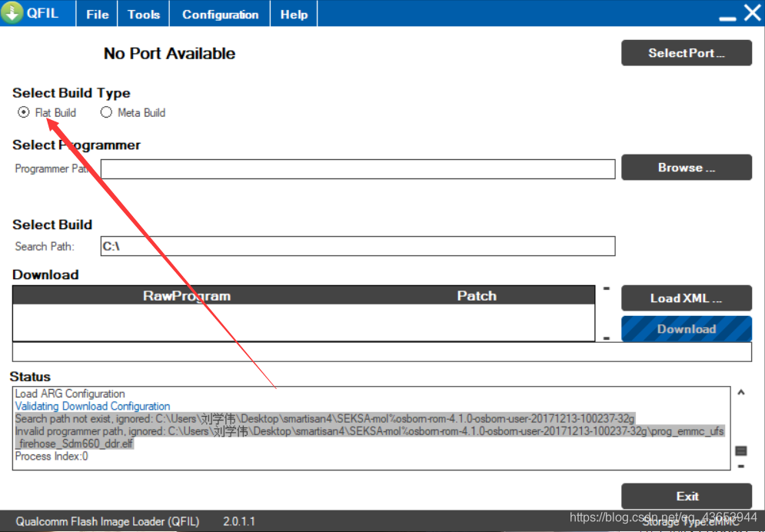
Task: Click into the Programmer Path field
Action: coord(358,168)
